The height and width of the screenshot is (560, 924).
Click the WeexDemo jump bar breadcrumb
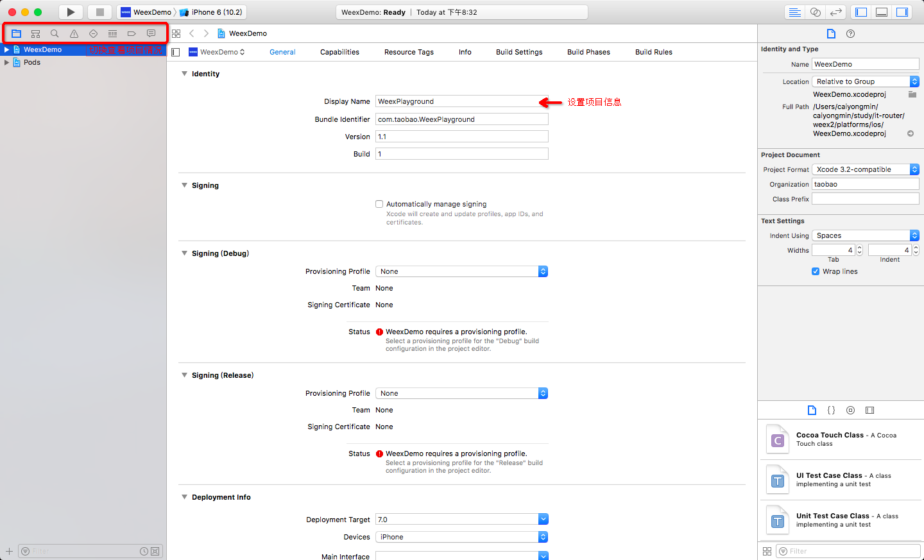[243, 33]
